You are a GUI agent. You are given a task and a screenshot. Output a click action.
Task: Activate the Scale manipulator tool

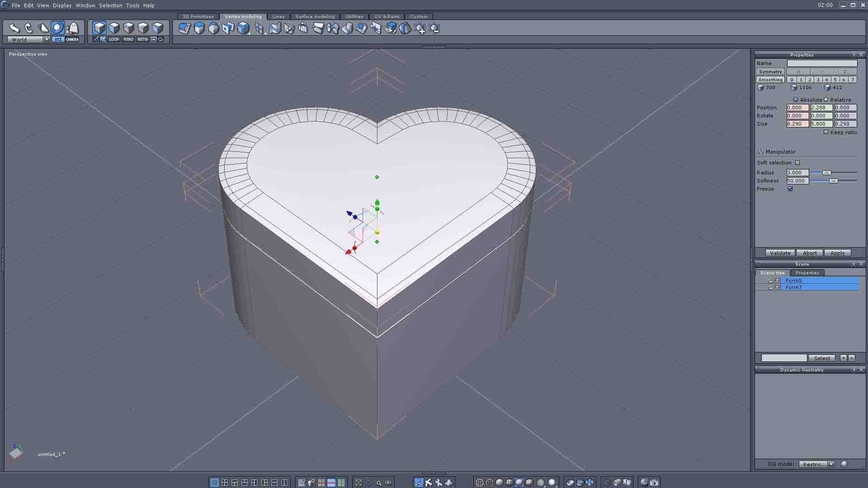[43, 28]
